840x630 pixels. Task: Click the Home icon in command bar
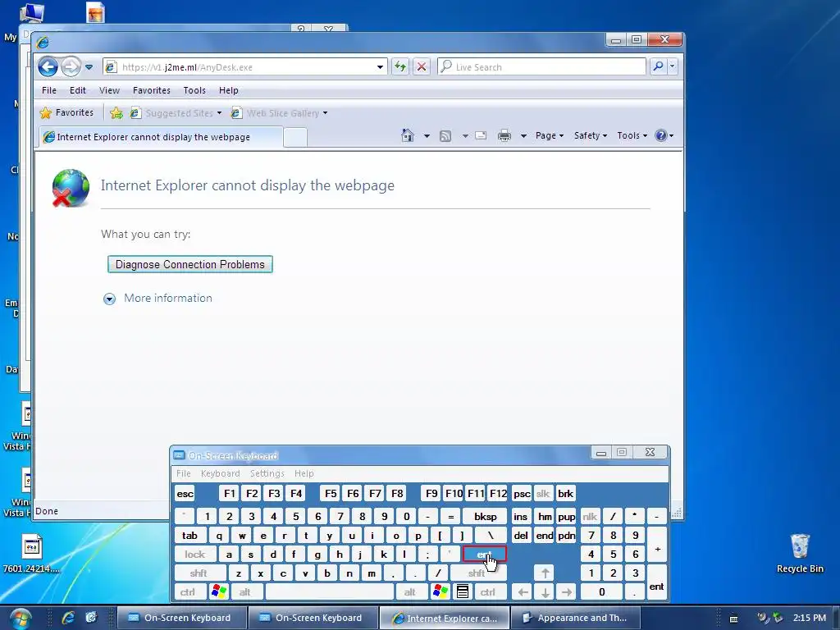coord(408,135)
